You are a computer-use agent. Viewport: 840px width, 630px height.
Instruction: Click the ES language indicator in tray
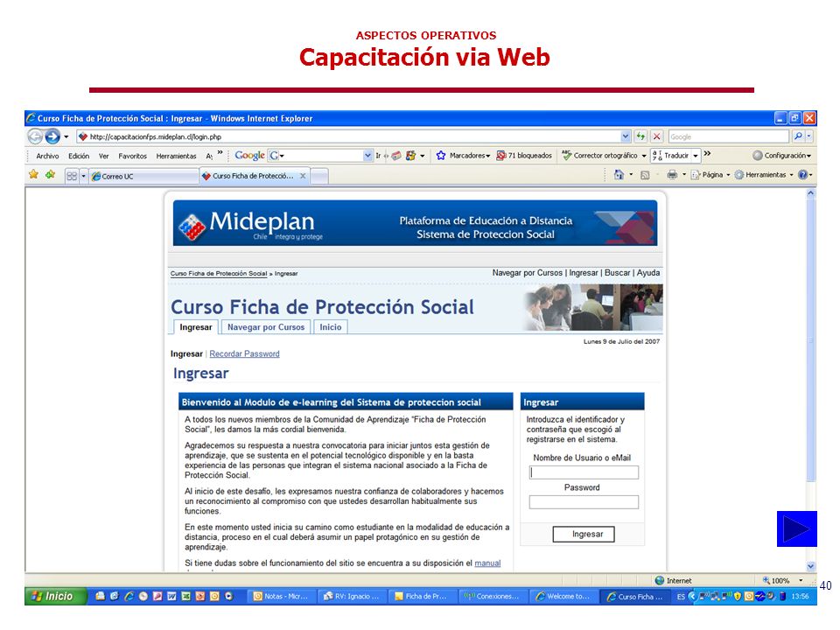(x=681, y=596)
